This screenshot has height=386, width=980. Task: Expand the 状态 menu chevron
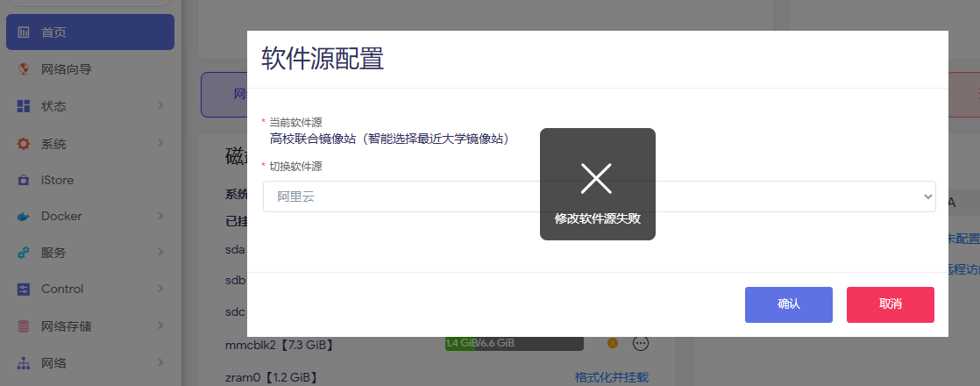click(x=160, y=106)
